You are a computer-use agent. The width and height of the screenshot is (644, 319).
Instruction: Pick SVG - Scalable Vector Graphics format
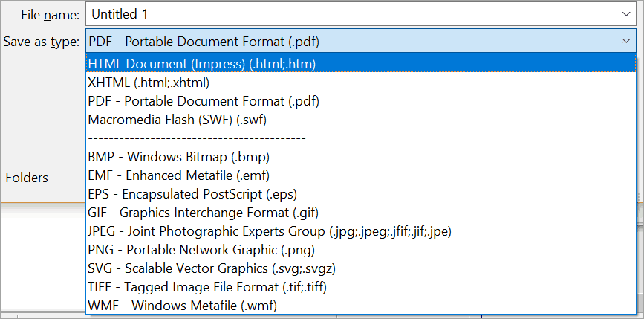[x=360, y=268]
